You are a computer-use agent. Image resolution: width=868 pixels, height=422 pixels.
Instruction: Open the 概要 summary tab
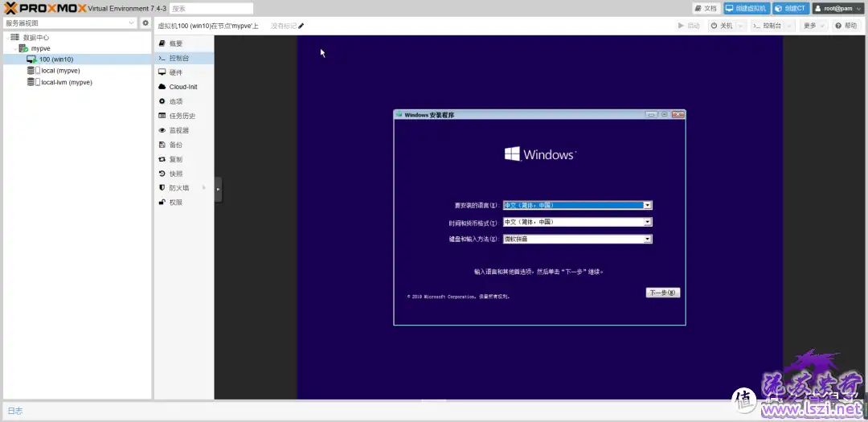click(x=184, y=43)
